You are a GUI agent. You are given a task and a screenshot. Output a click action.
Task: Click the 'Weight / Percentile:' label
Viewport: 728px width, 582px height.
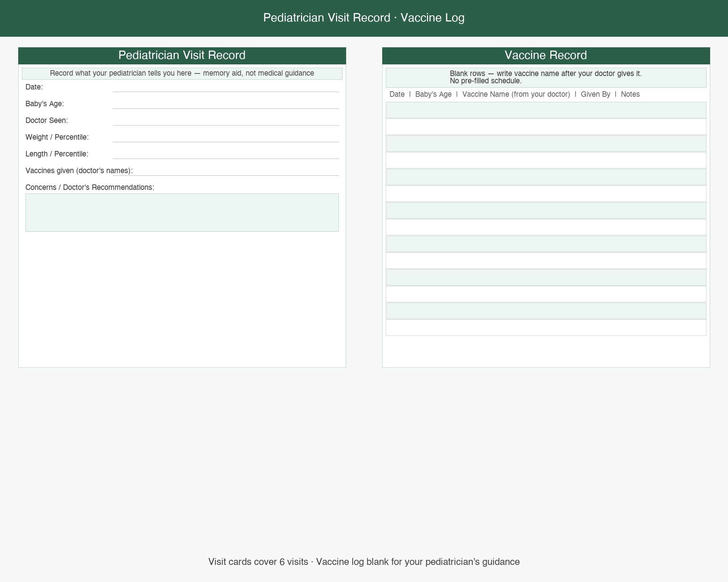pos(57,137)
